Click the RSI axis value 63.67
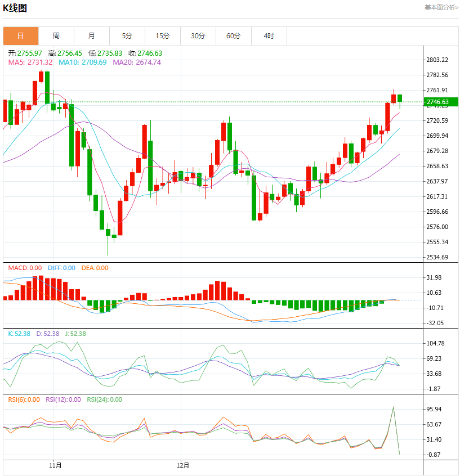This screenshot has width=460, height=476. pos(434,424)
